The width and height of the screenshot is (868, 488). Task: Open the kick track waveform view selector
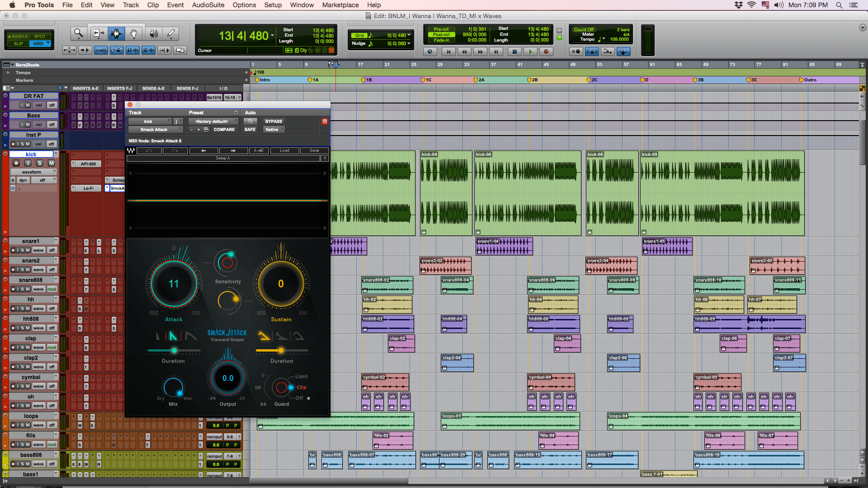click(34, 172)
